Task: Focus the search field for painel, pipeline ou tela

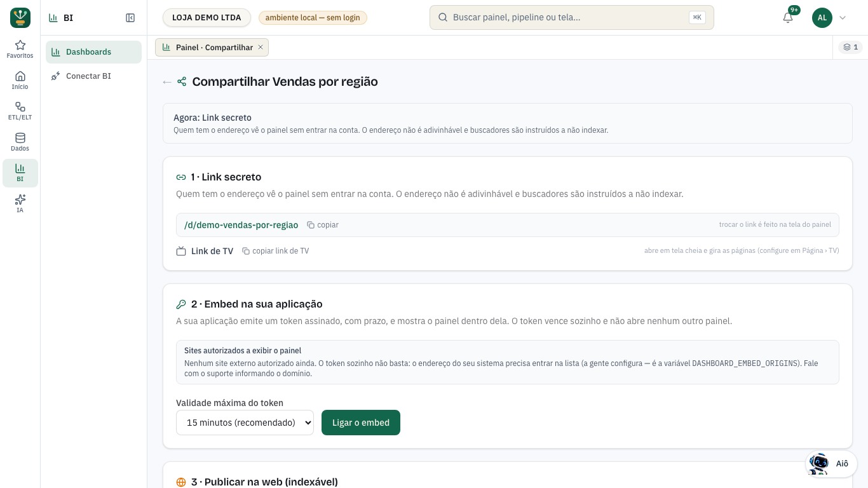Action: click(571, 18)
